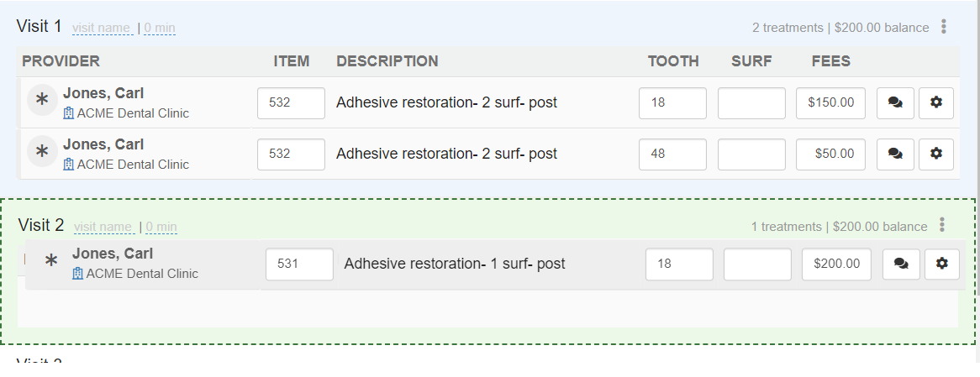This screenshot has height=377, width=980.
Task: Open settings gear for $150.00 treatment row
Action: click(935, 103)
